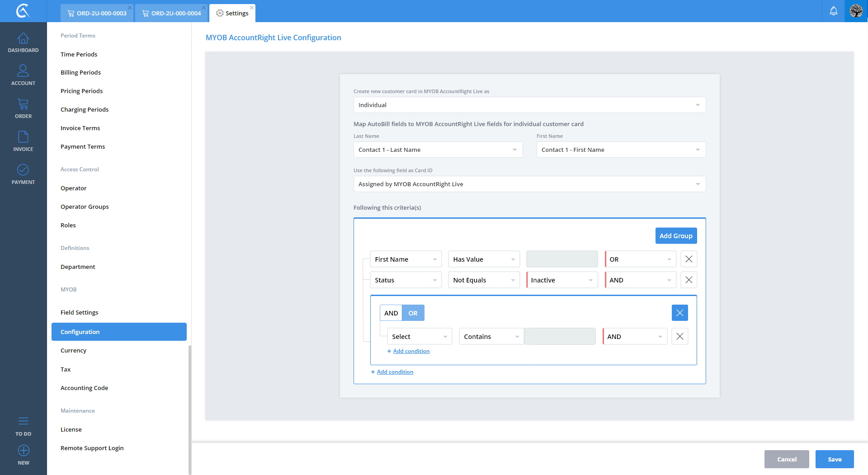
Task: Click the Add Group button
Action: [675, 236]
